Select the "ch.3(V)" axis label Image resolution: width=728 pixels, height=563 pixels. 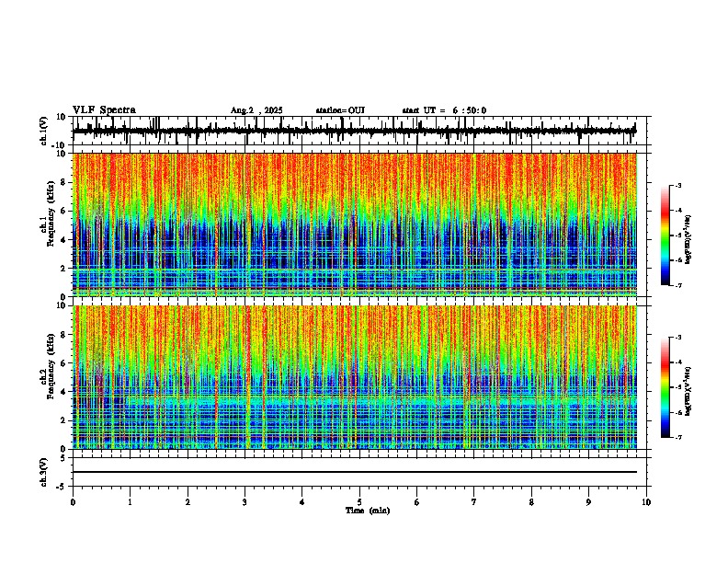44,472
